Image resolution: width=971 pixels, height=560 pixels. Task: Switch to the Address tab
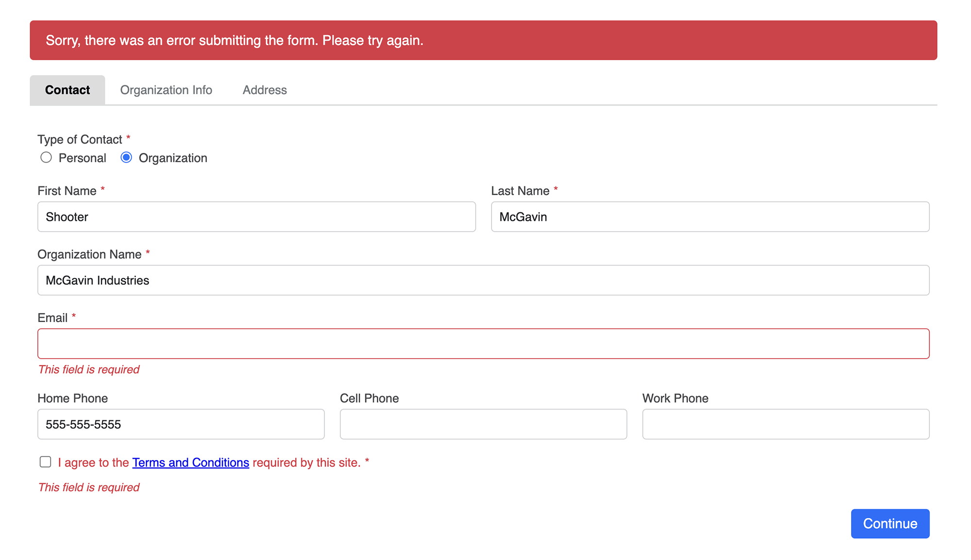click(265, 90)
